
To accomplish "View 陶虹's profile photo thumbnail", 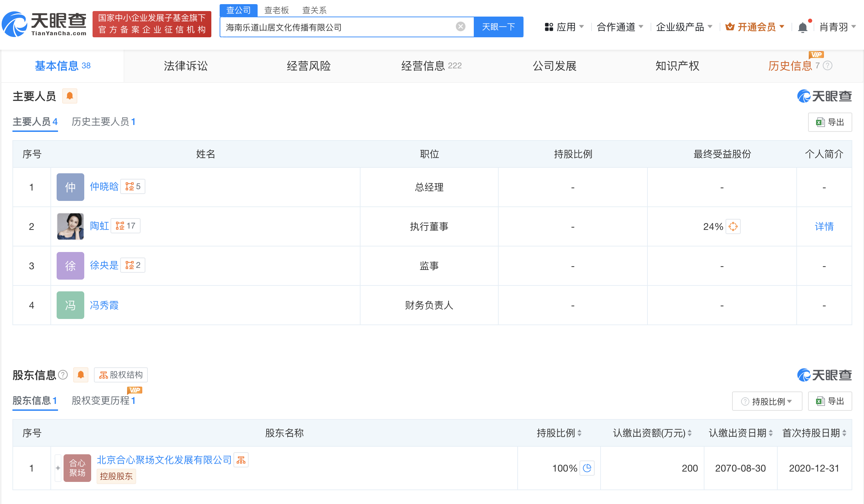I will pos(70,226).
